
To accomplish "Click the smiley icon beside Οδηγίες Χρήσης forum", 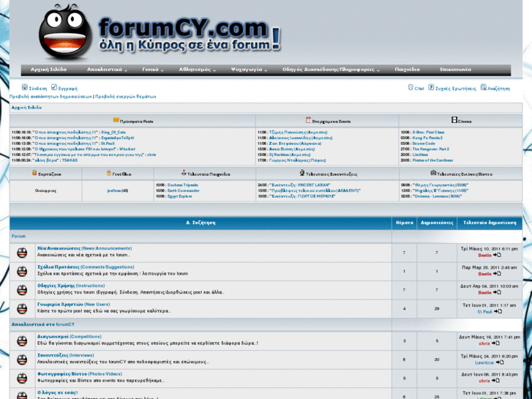I will click(x=22, y=290).
